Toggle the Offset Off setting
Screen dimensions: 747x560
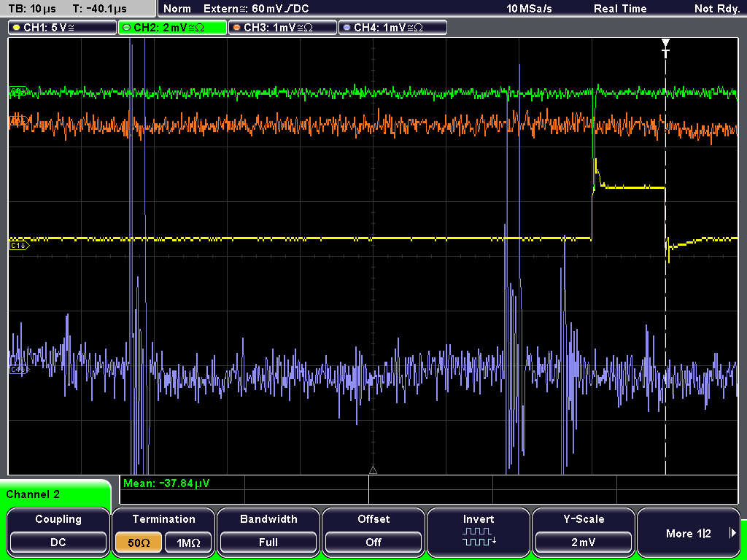(373, 533)
